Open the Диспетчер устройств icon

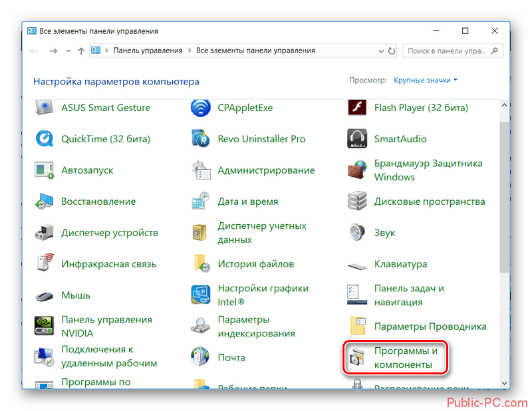coord(44,233)
